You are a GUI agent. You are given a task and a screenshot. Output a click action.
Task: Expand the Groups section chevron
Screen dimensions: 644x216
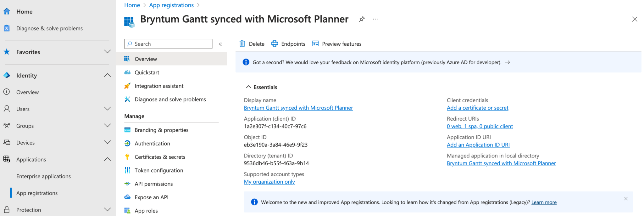(x=108, y=126)
